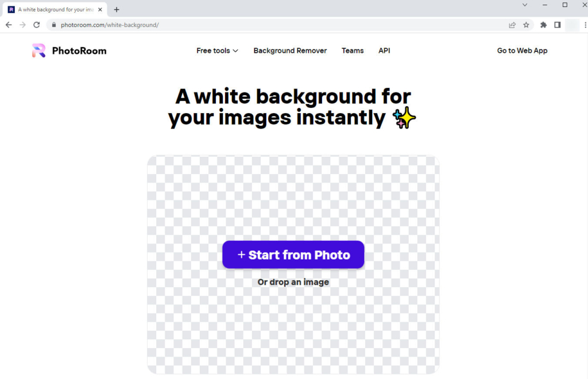
Task: Click the browser back arrow
Action: pos(8,25)
